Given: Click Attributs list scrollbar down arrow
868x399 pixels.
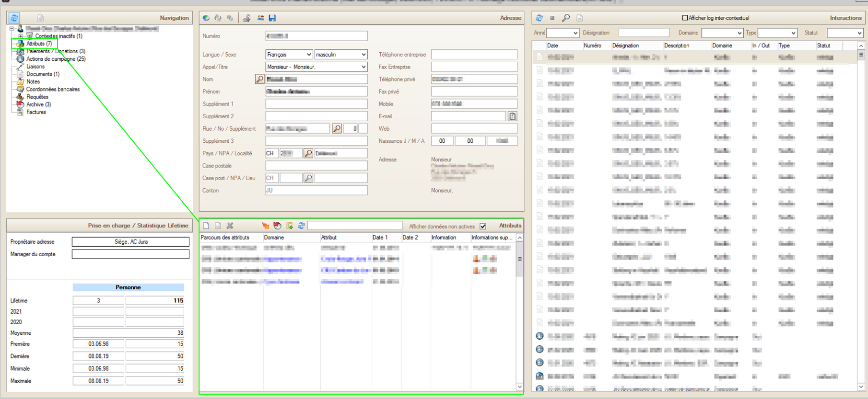Looking at the screenshot, I should [519, 387].
